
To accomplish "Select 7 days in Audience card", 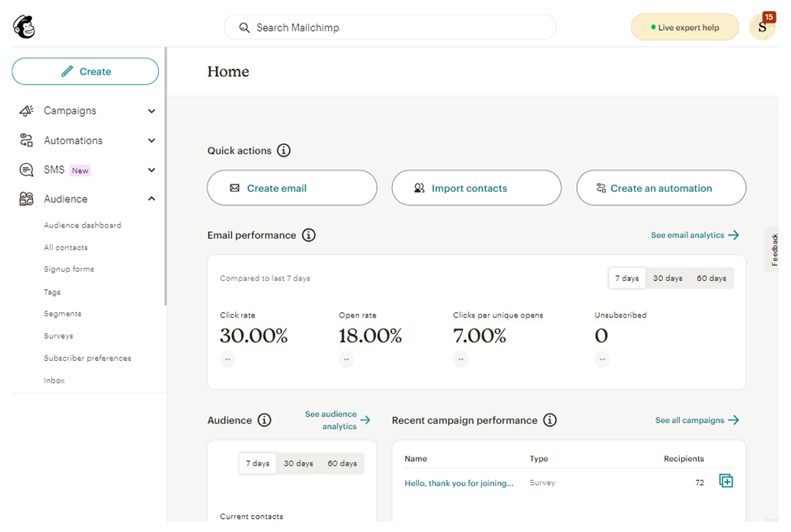I will (258, 463).
